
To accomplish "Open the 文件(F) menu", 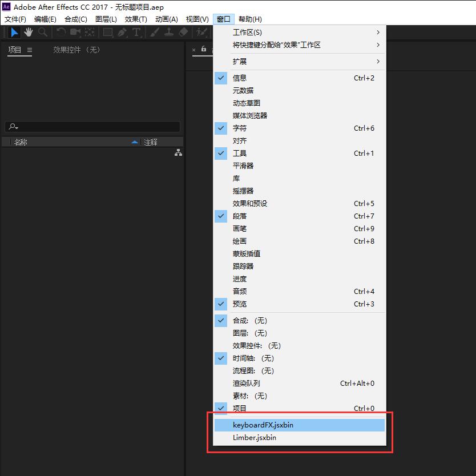I will 15,19.
